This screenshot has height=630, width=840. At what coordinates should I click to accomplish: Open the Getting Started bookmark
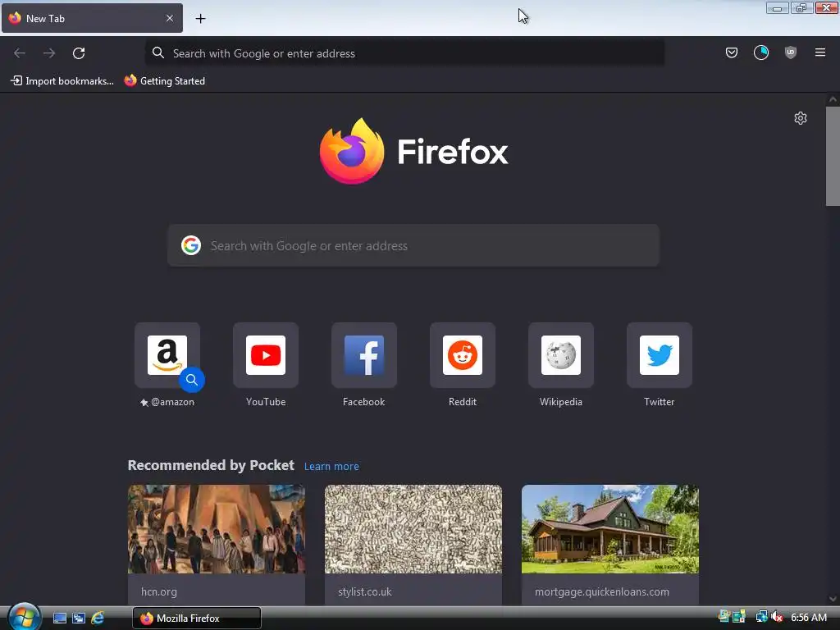(x=164, y=81)
